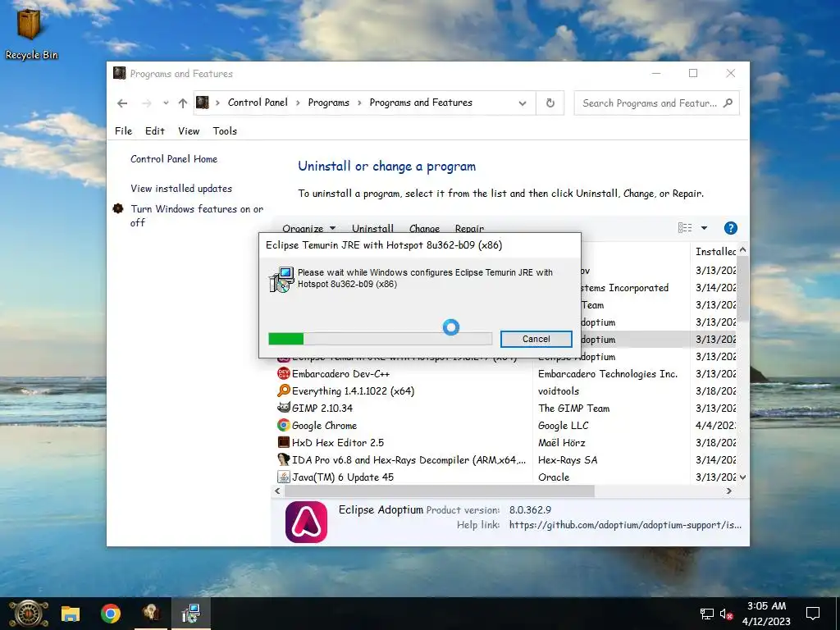
Task: Click the Embarcadero Dev-C++ icon
Action: tap(283, 373)
